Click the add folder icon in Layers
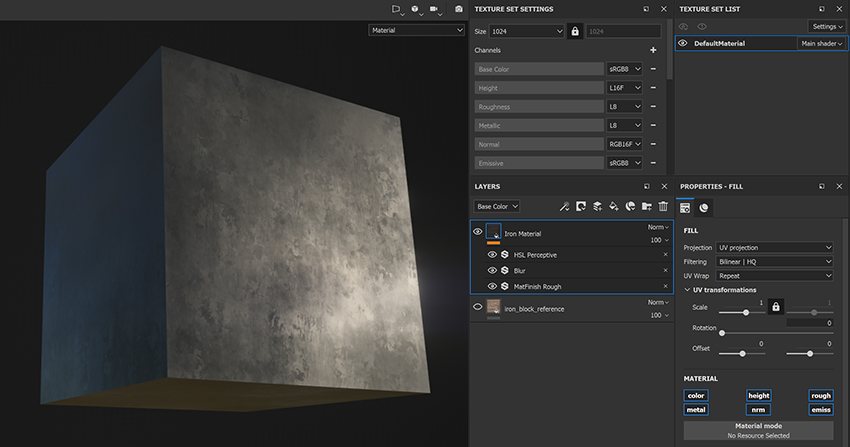The height and width of the screenshot is (447, 850). [x=646, y=206]
